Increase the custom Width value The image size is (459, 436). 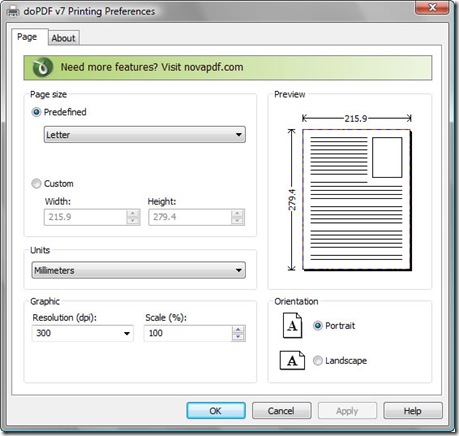[x=133, y=214]
